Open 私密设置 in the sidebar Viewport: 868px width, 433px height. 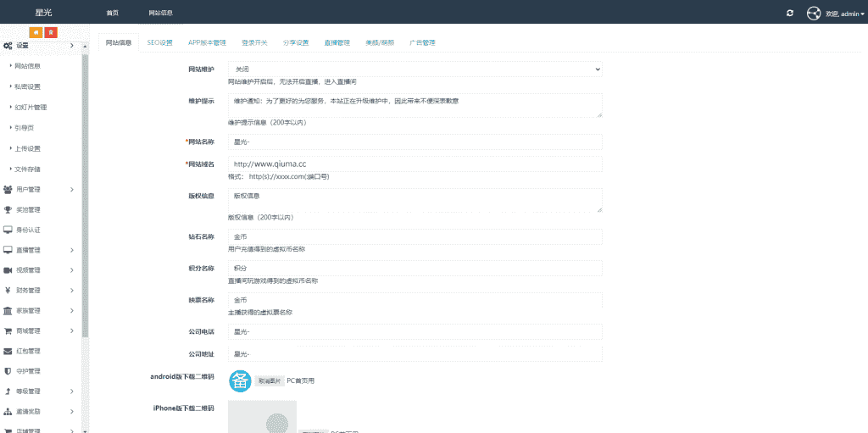[27, 86]
